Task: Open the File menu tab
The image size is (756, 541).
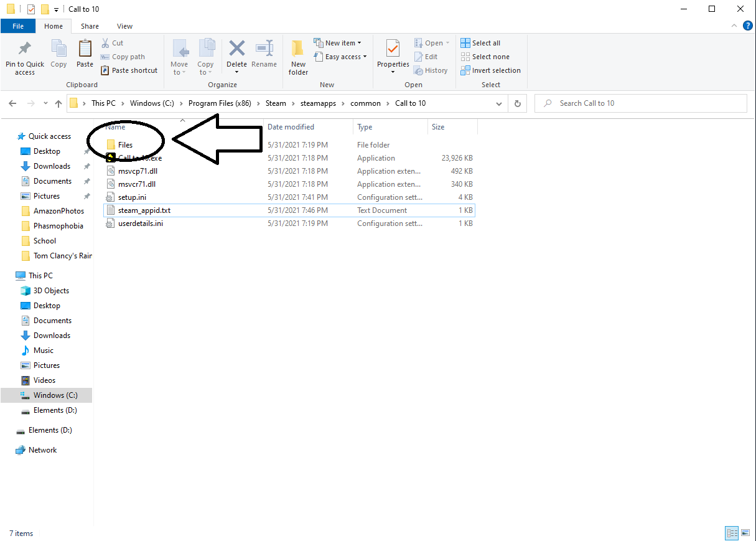Action: 18,26
